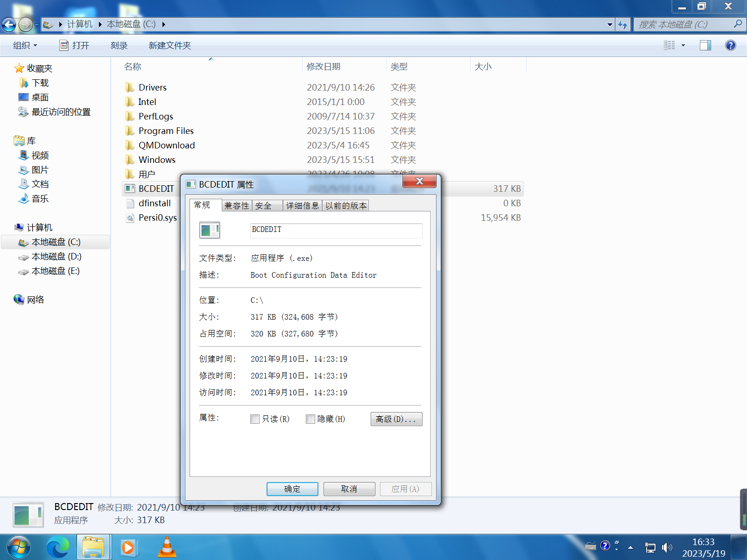747x560 pixels.
Task: Open the Windows Start menu
Action: point(19,547)
